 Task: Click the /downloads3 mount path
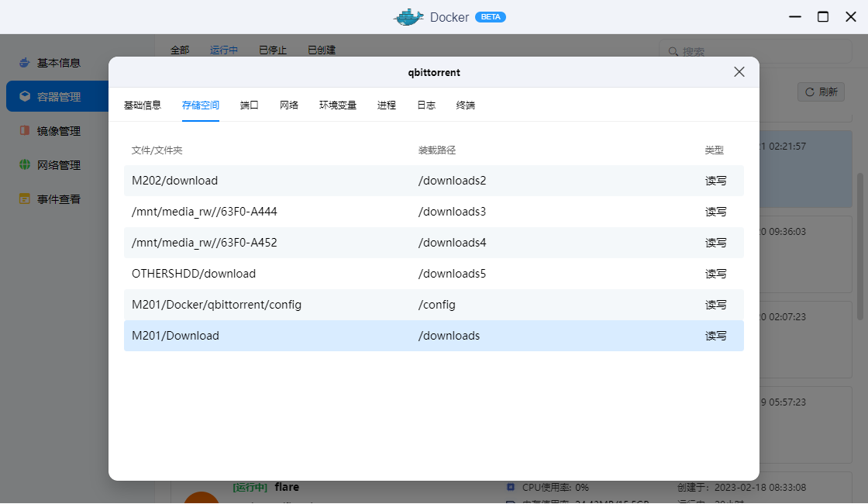pyautogui.click(x=453, y=212)
